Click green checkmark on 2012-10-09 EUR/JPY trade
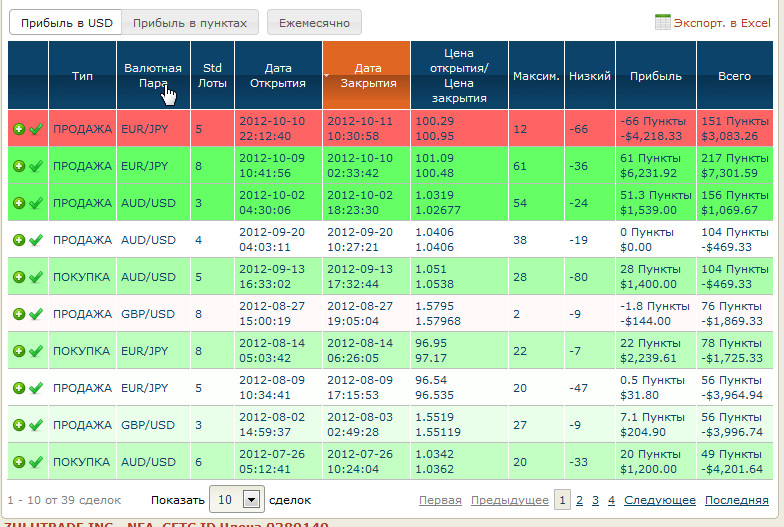Image resolution: width=784 pixels, height=527 pixels. 36,166
